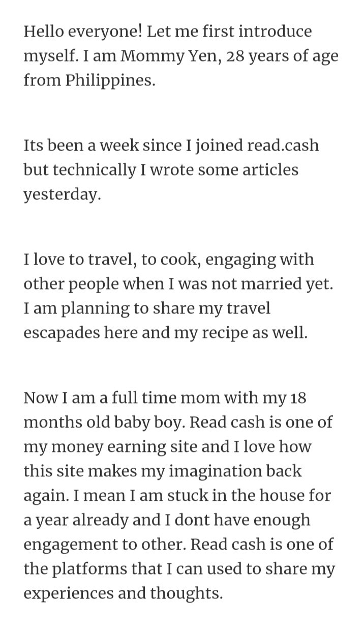Click the word "yesterday."

coord(60,195)
